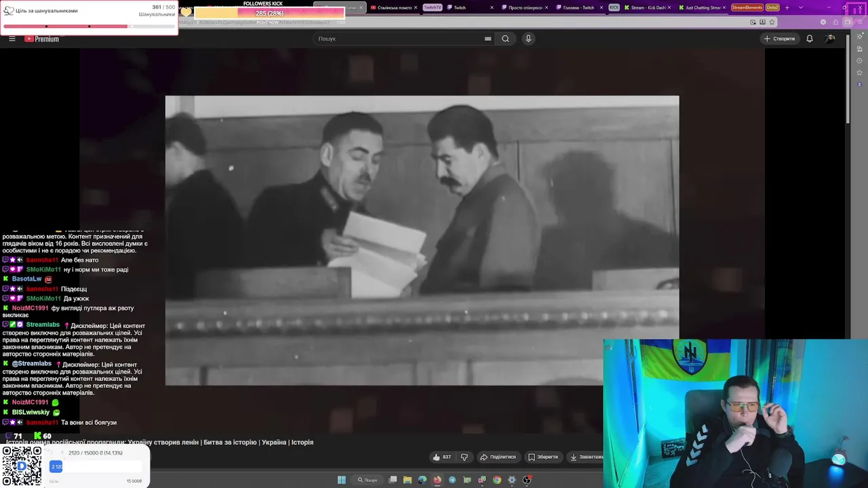Image resolution: width=868 pixels, height=488 pixels.
Task: Open the YouTube account avatar menu
Action: (830, 39)
